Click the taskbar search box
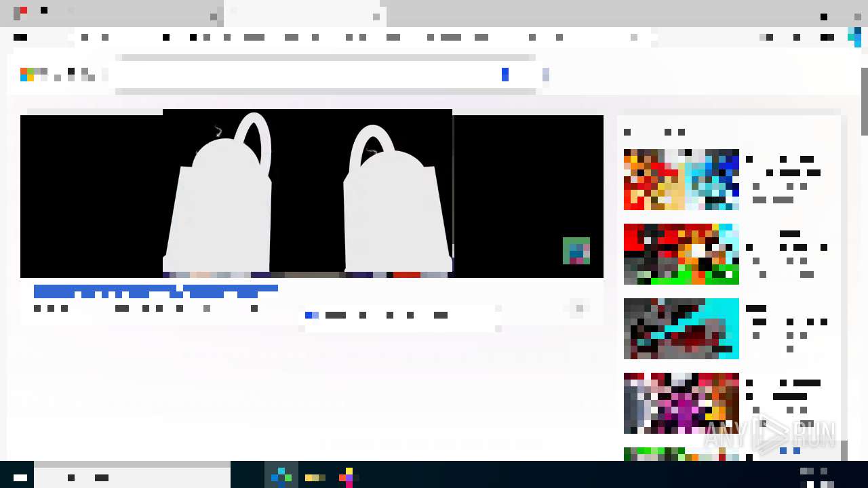 [132, 478]
